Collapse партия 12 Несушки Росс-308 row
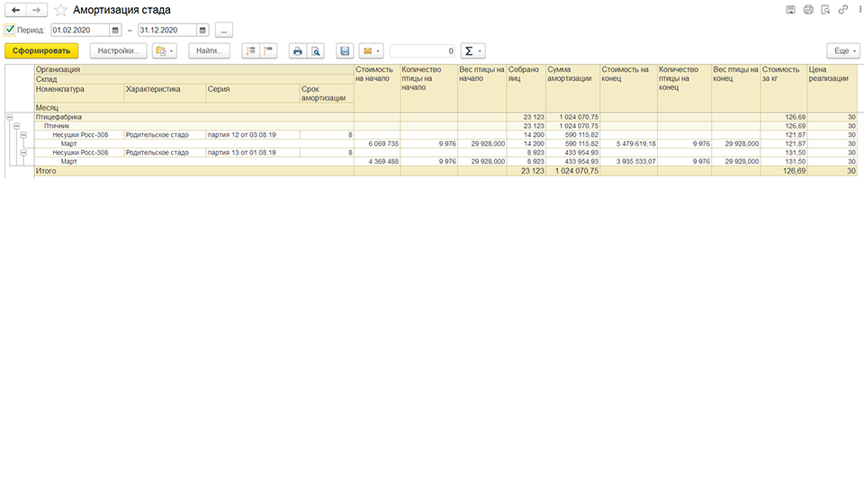Viewport: 864px width, 504px height. [x=23, y=135]
